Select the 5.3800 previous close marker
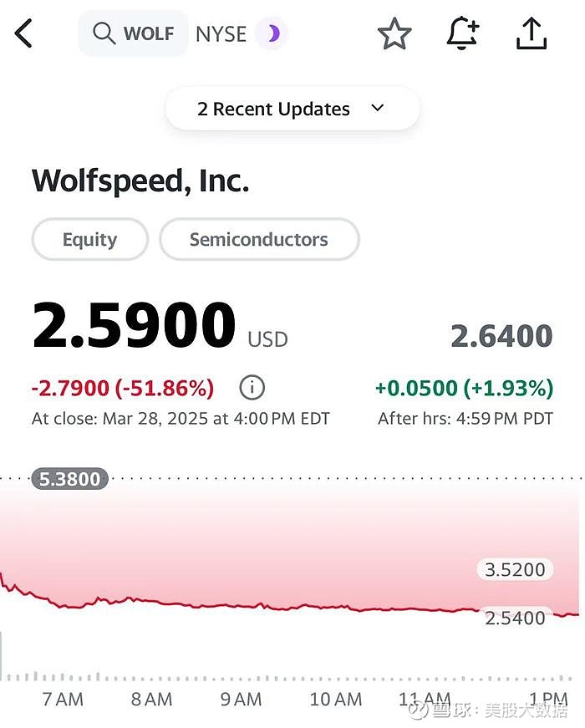 (x=70, y=479)
